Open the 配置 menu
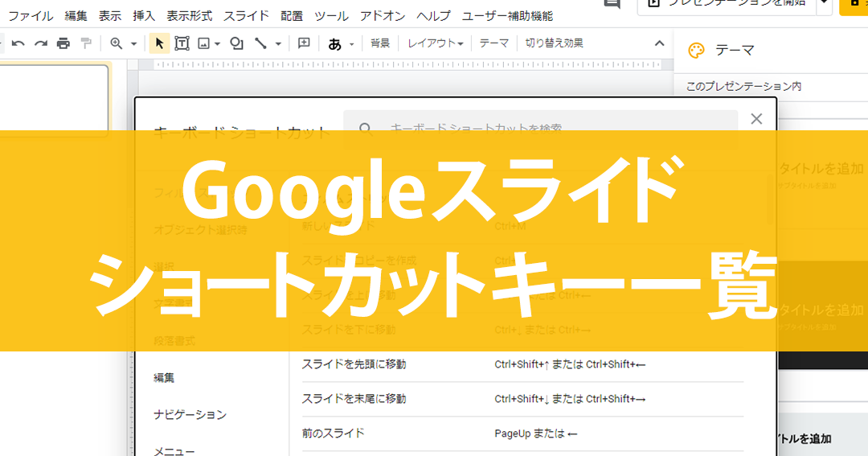The height and width of the screenshot is (456, 868). pyautogui.click(x=292, y=16)
